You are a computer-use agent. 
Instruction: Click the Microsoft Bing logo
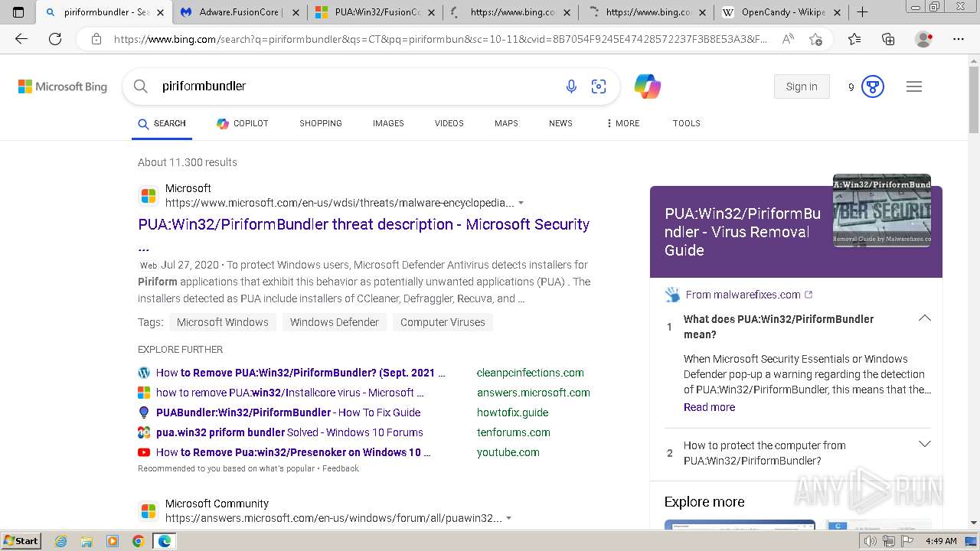(x=63, y=86)
